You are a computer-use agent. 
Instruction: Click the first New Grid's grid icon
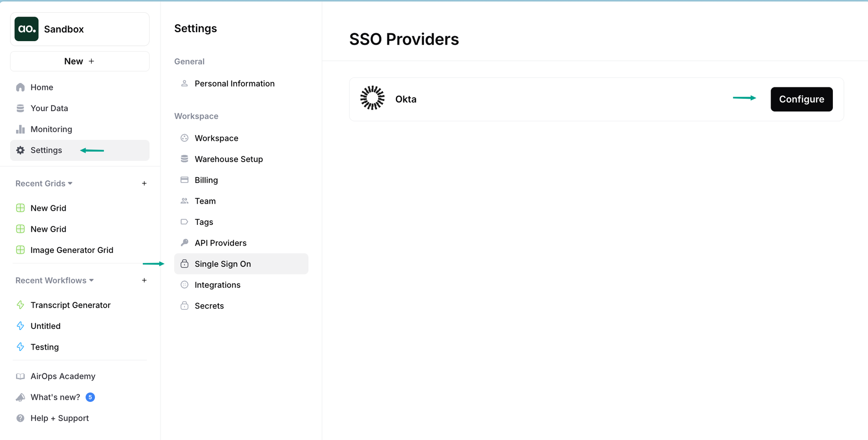point(20,208)
